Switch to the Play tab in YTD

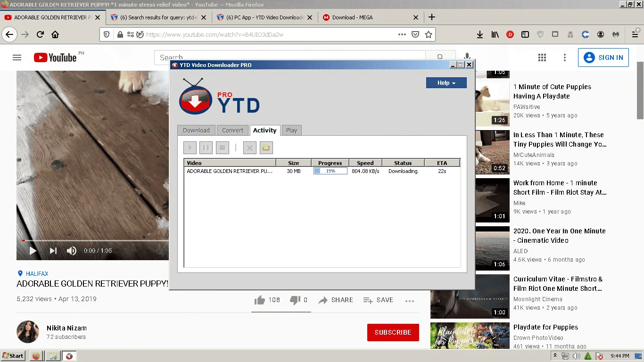pyautogui.click(x=291, y=131)
